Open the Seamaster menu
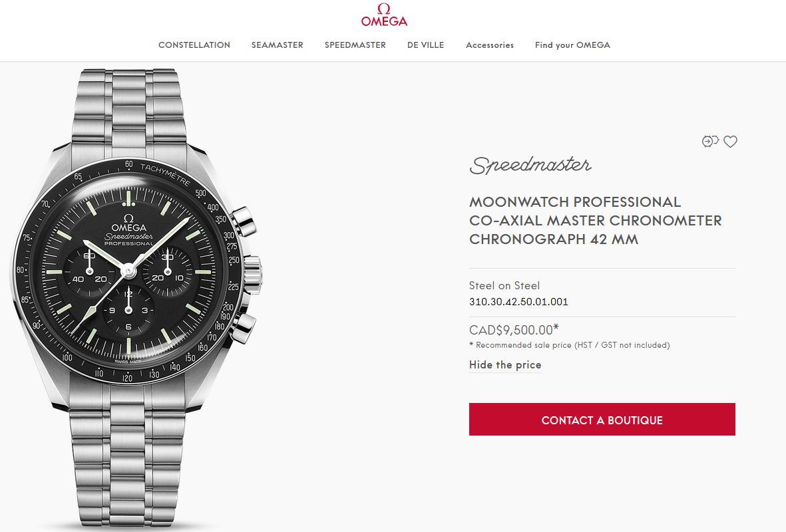 [278, 45]
